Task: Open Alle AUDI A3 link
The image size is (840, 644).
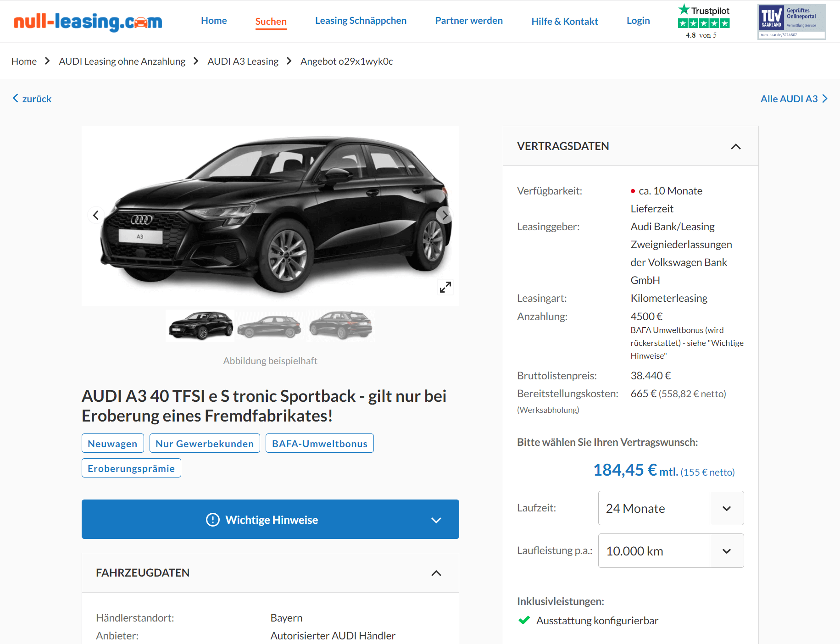Action: click(794, 99)
